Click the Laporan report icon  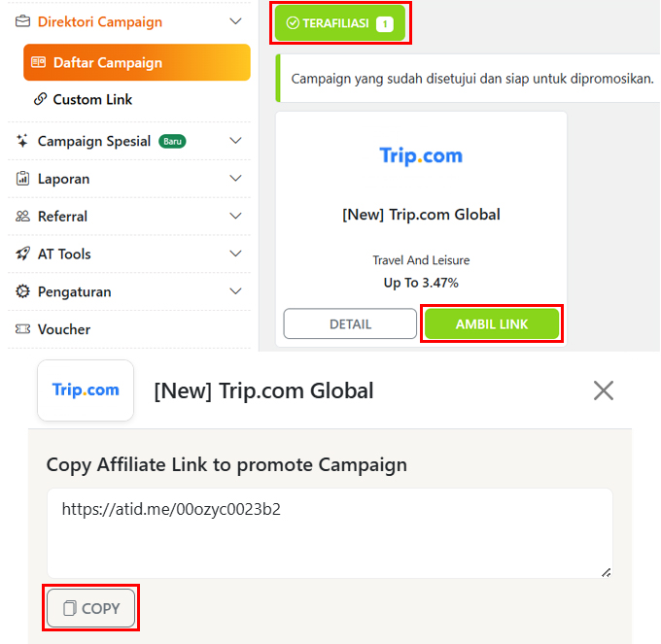22,179
